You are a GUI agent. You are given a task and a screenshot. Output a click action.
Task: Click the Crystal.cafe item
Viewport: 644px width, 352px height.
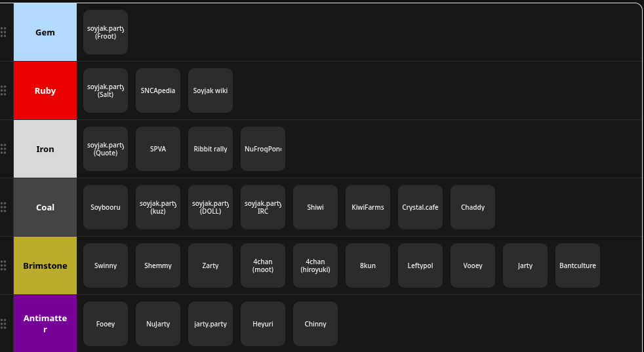click(420, 207)
